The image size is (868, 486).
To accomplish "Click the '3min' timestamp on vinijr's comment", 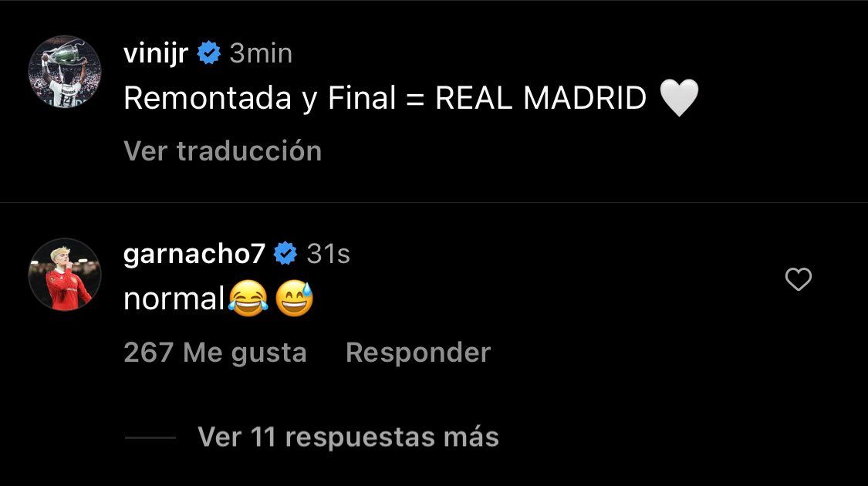I will (x=261, y=53).
